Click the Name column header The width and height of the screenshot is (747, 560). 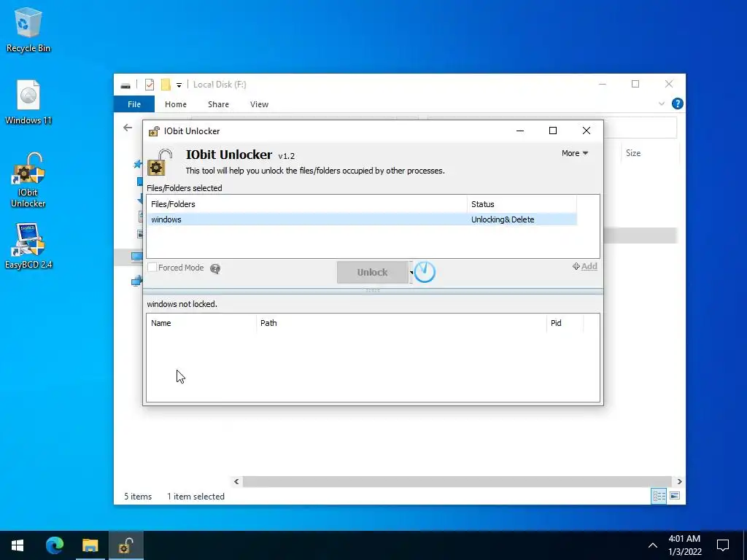pos(201,323)
